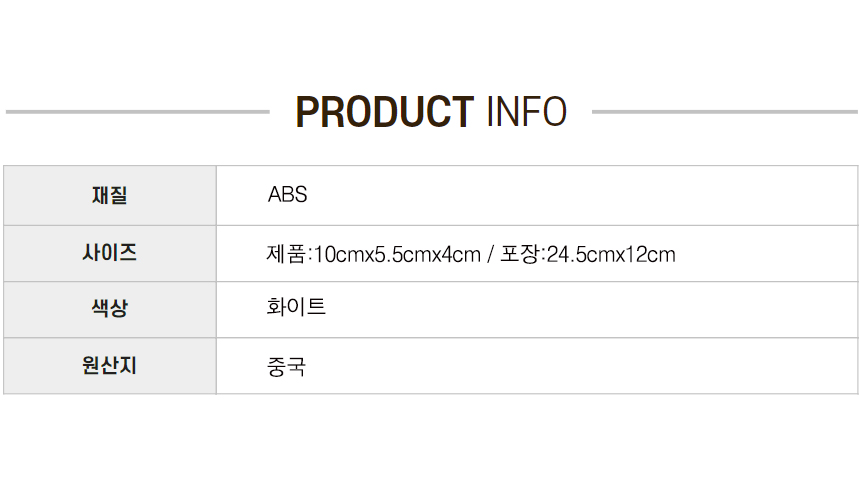The width and height of the screenshot is (860, 500).
Task: Click the 10cm product dimension
Action: (x=337, y=254)
